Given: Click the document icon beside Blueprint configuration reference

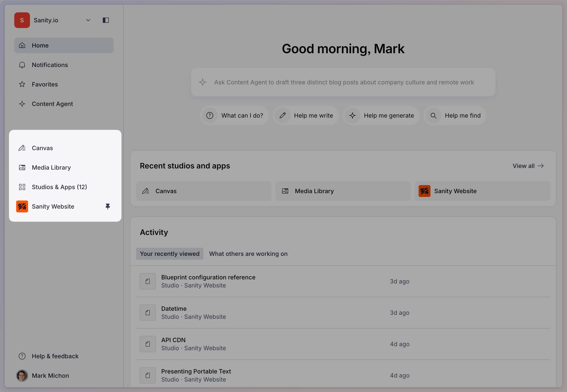Looking at the screenshot, I should 148,281.
